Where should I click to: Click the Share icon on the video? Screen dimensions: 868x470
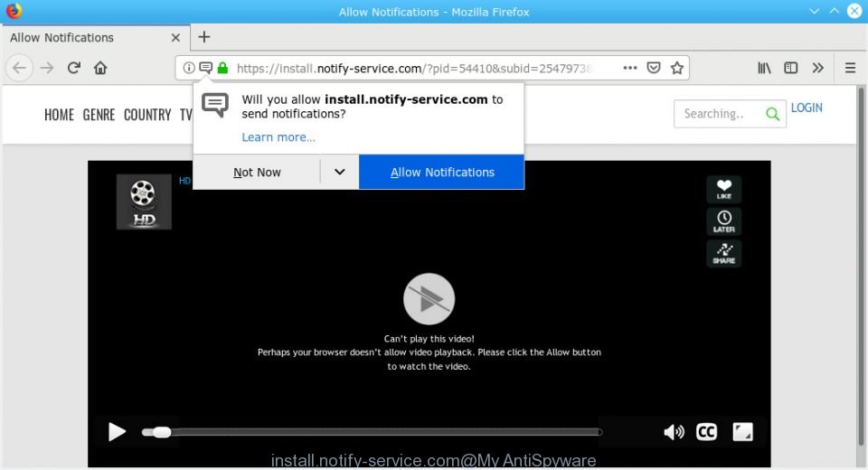[x=724, y=254]
